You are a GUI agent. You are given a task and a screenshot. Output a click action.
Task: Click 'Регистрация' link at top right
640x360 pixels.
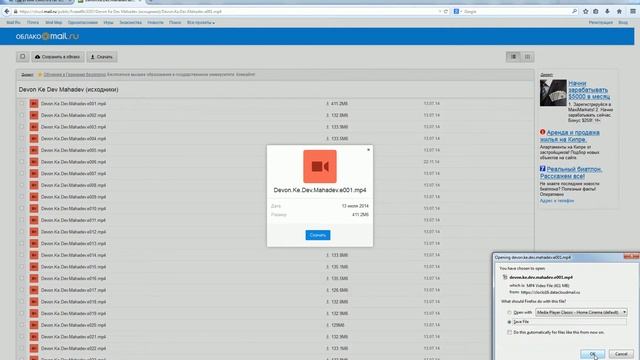tap(600, 23)
